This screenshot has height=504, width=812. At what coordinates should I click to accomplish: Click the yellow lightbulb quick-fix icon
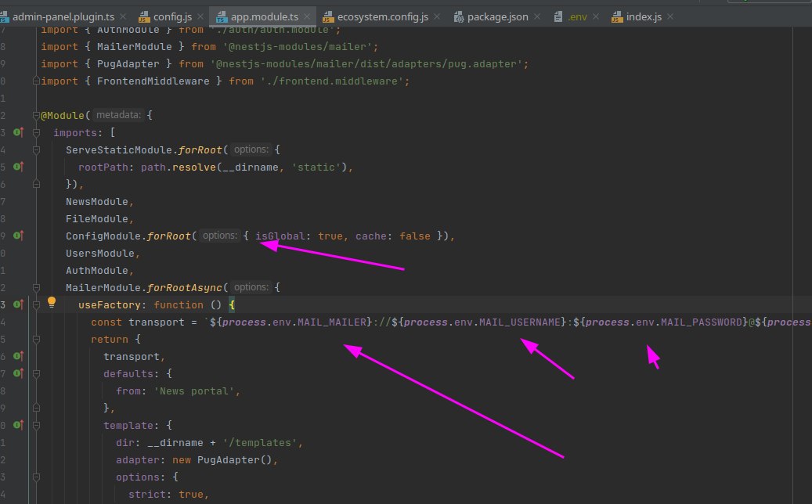click(x=52, y=303)
